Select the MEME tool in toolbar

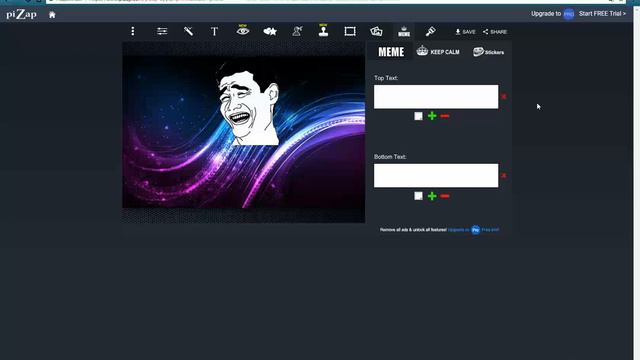404,31
